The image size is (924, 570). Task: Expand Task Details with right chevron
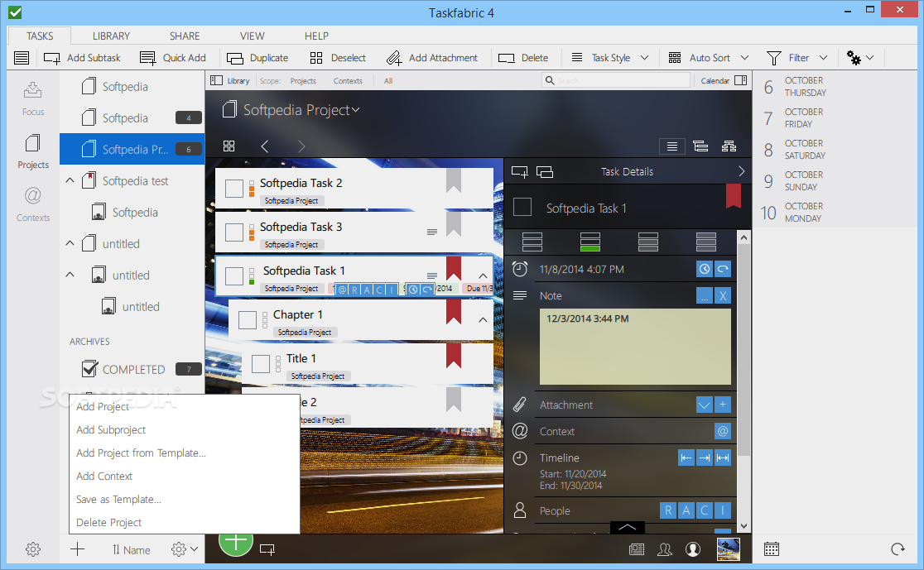coord(741,171)
